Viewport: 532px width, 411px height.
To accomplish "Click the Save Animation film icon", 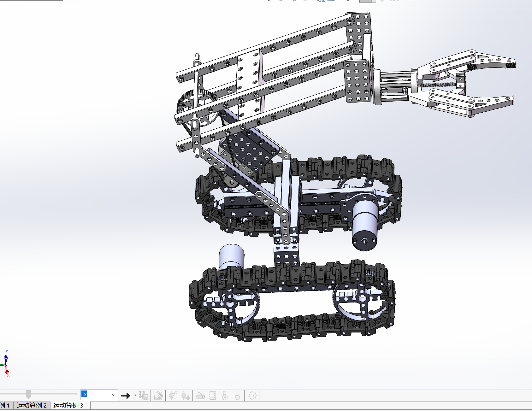I will coord(144,396).
